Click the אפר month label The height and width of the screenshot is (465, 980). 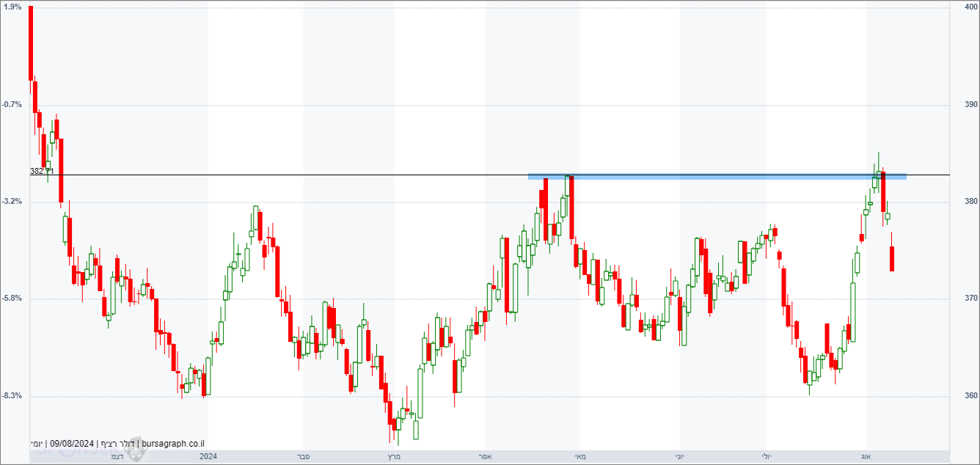point(483,457)
